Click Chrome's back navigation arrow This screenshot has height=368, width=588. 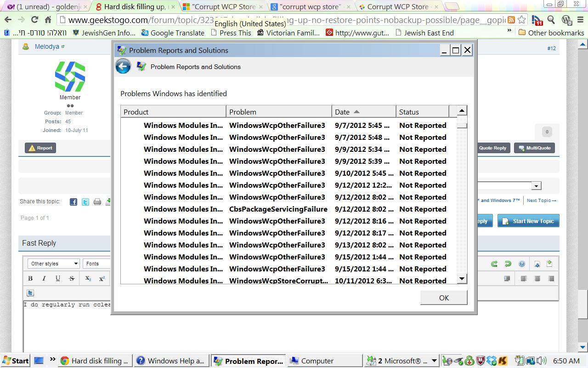[8, 20]
